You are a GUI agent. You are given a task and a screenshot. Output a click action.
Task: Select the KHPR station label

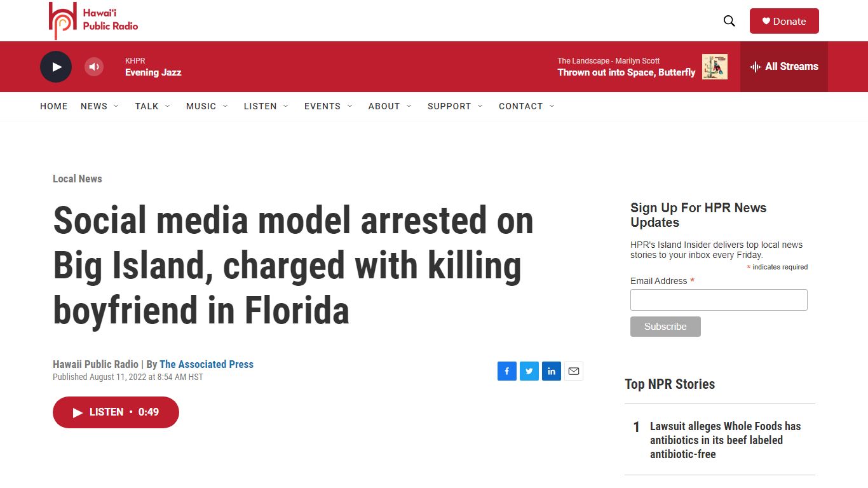pos(135,61)
